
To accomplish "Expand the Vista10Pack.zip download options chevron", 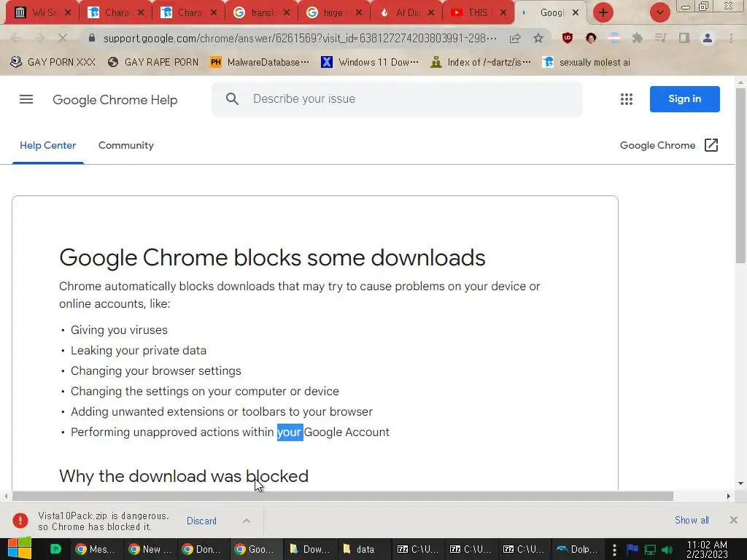I will click(247, 521).
